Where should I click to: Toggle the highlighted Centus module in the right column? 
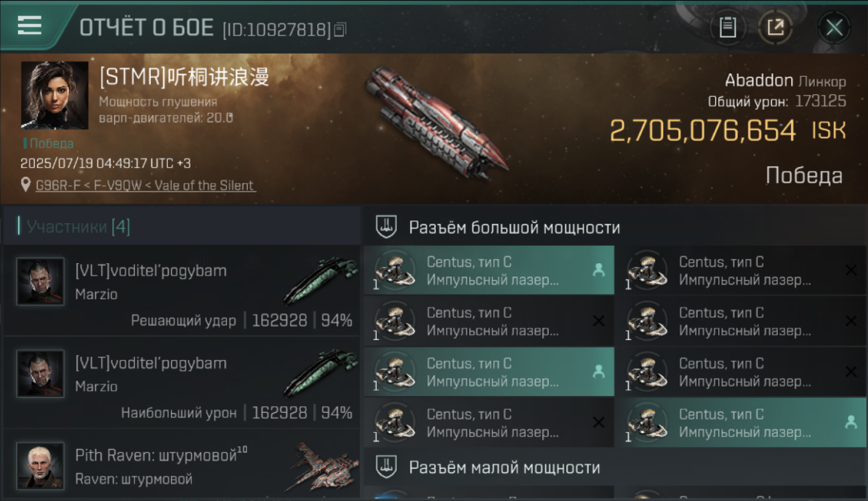[741, 423]
